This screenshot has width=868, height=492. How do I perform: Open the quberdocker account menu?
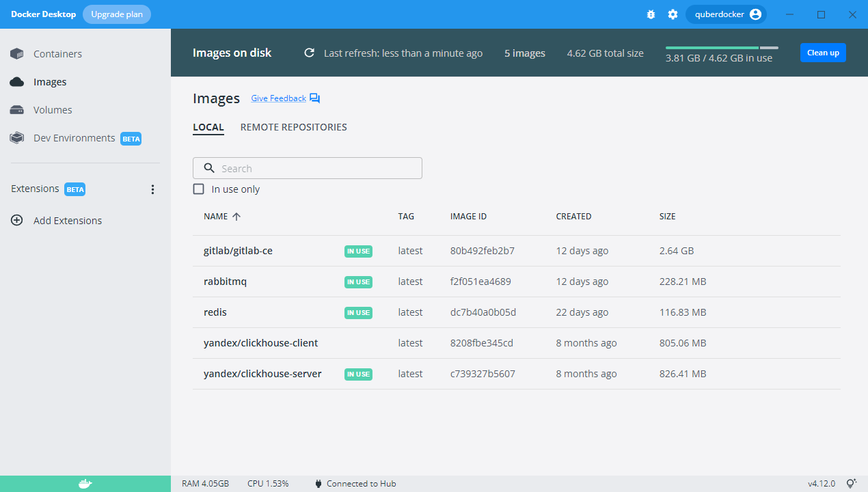[726, 14]
